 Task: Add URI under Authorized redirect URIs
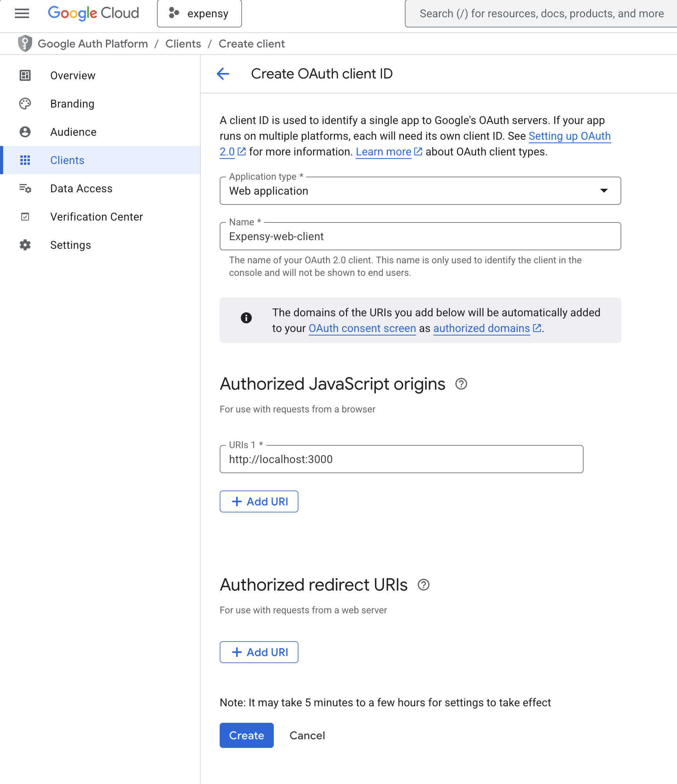click(259, 652)
